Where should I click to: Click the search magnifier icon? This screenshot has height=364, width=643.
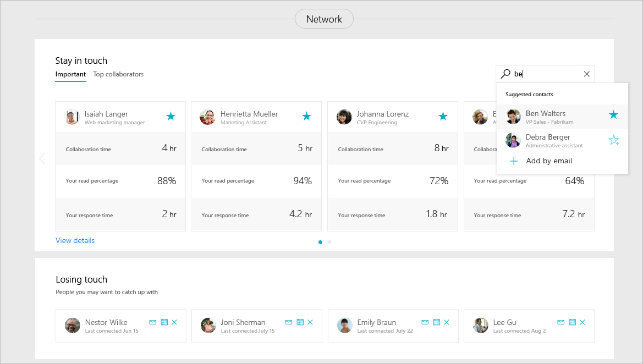tap(505, 73)
